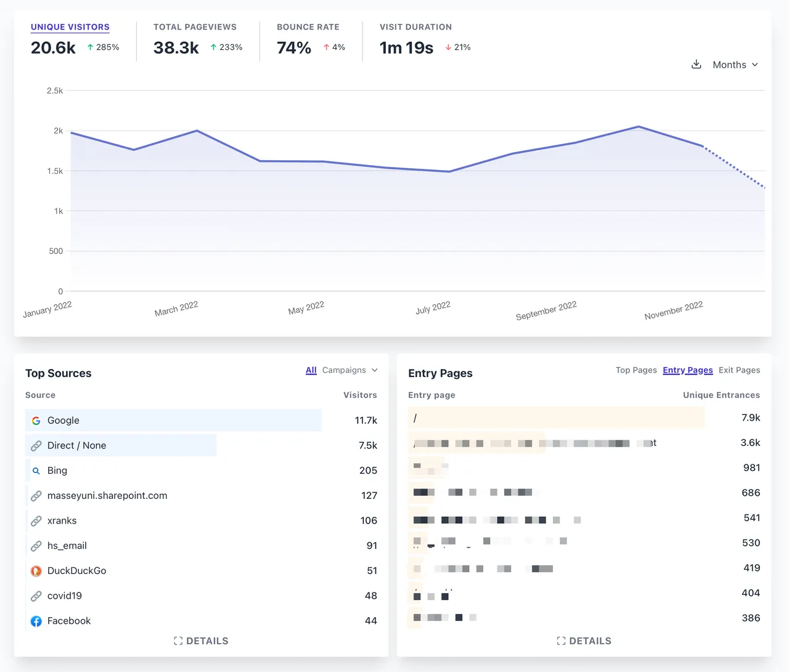
Task: Click the 7.5k Direct visitors value
Action: pos(368,445)
